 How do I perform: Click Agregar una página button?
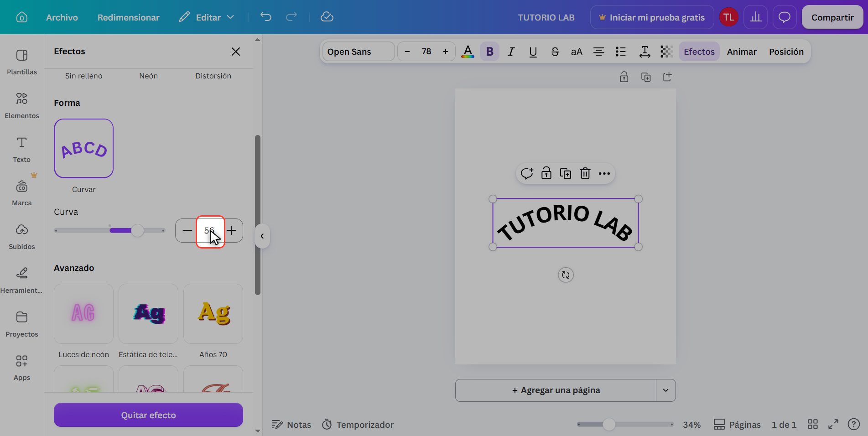coord(556,390)
